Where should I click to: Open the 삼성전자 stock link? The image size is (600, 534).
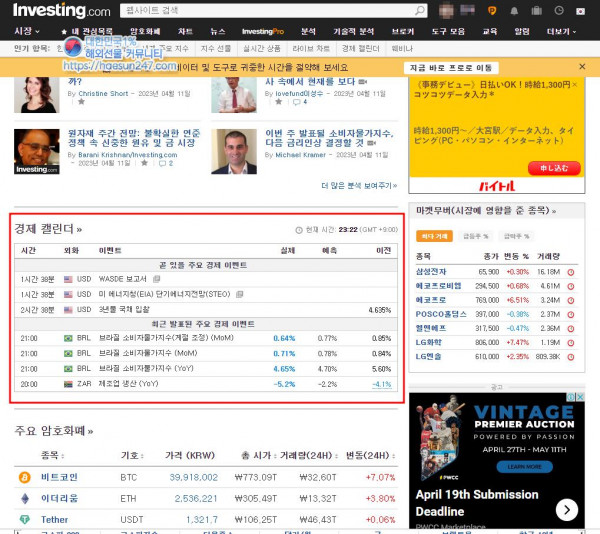coord(431,272)
